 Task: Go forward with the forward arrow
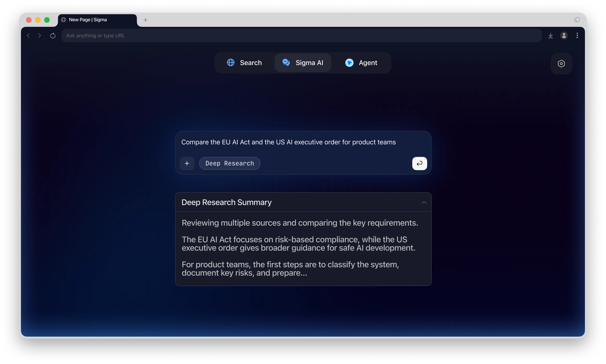(40, 36)
